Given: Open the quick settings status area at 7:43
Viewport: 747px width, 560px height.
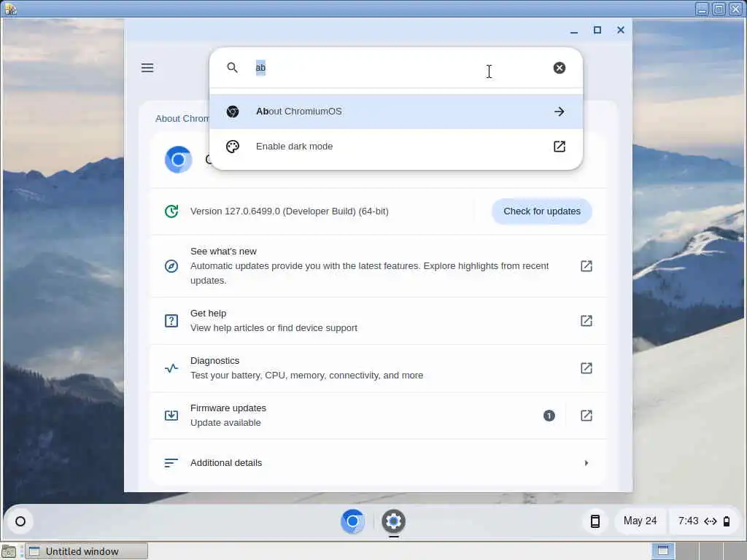Looking at the screenshot, I should pos(704,521).
